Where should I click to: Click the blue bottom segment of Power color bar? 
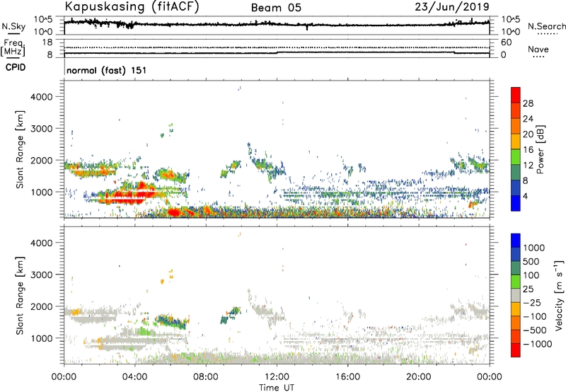516,203
